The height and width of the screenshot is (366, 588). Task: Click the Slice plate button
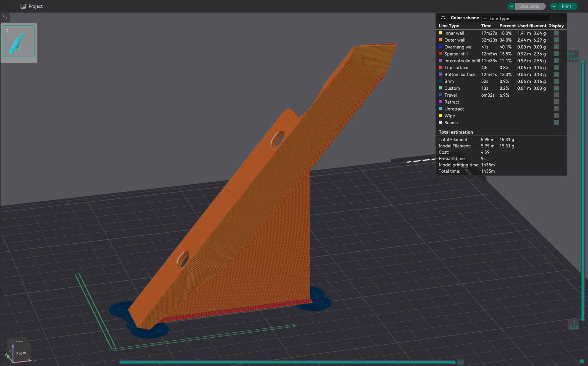tap(530, 6)
